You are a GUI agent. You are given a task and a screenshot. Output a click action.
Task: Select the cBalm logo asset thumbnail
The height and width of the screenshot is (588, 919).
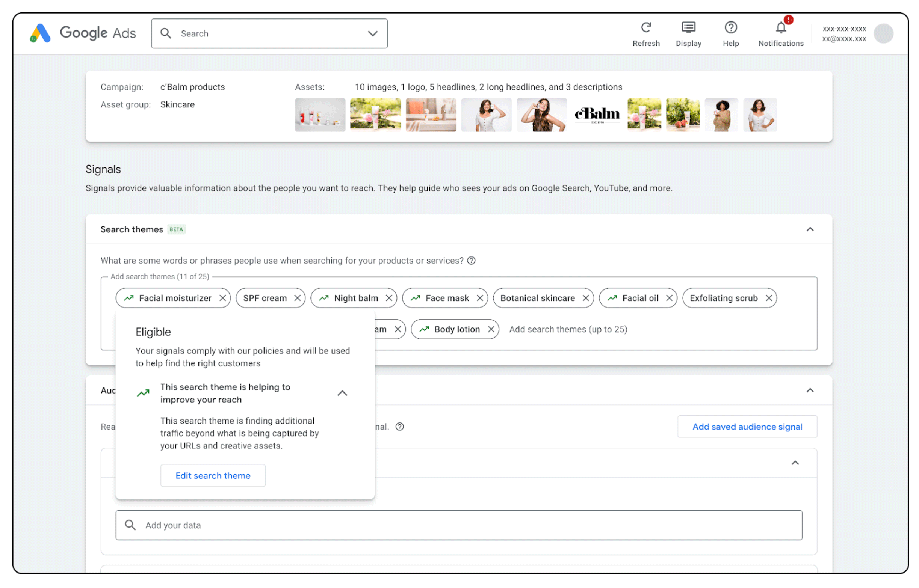[x=597, y=115]
